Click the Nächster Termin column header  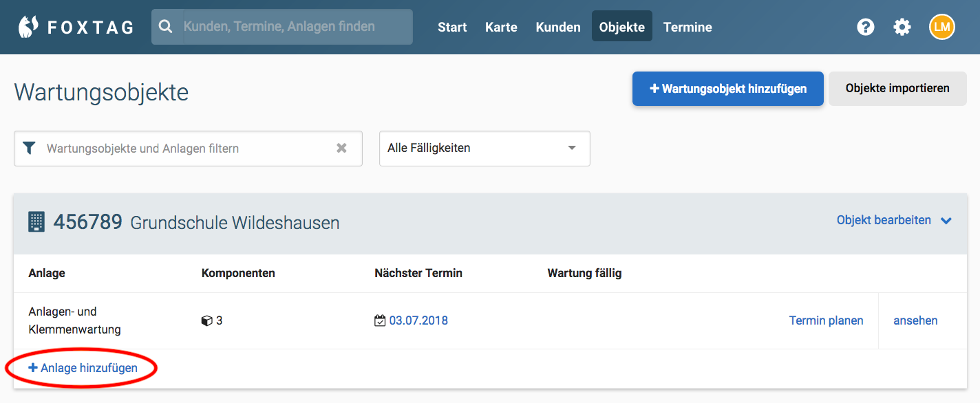click(418, 273)
